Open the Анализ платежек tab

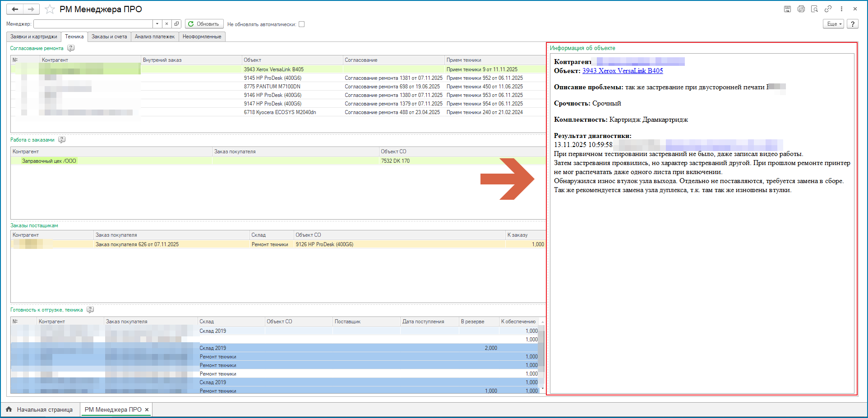[154, 37]
